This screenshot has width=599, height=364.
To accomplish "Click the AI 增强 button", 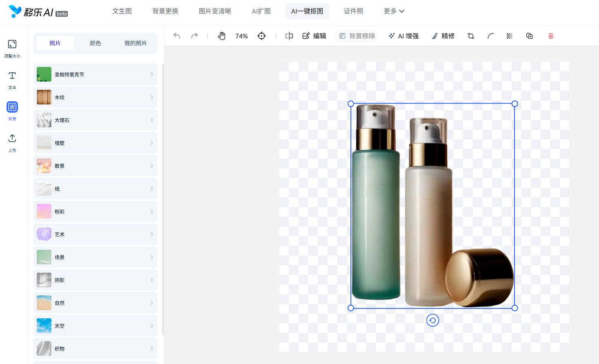I will 404,36.
